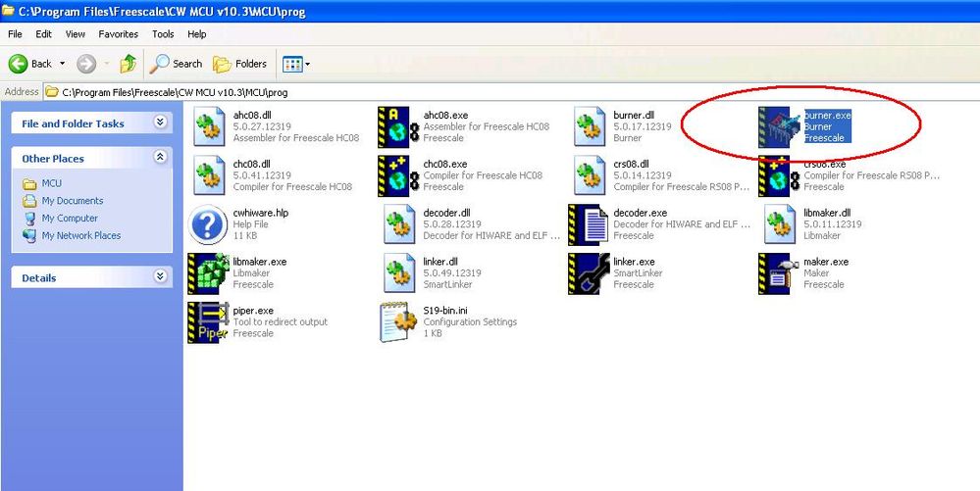Open the Help menu
Image resolution: width=980 pixels, height=491 pixels.
point(197,33)
